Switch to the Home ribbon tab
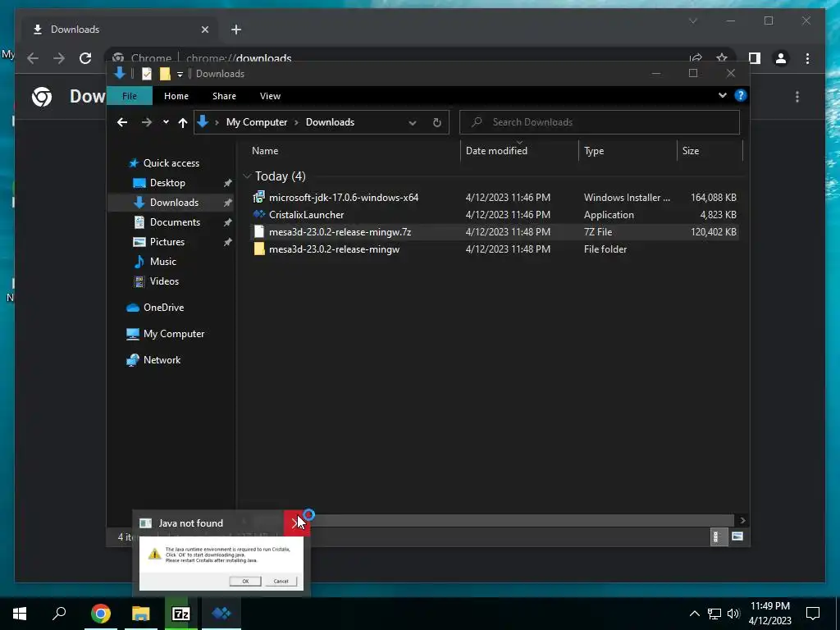Viewport: 840px width, 630px height. coord(176,96)
